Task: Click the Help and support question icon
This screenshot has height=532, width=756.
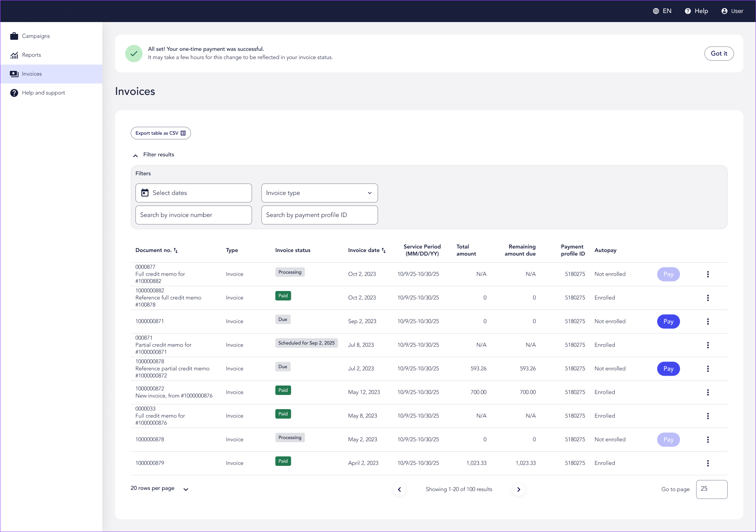Action: click(x=14, y=93)
